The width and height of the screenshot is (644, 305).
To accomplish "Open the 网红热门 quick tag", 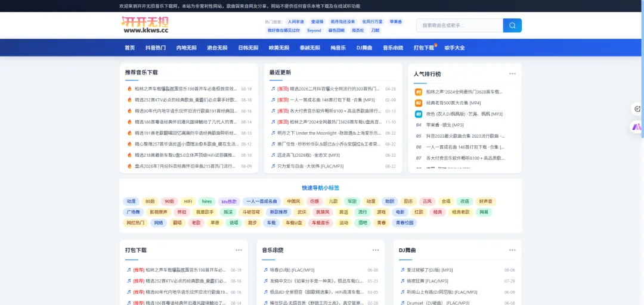I will click(x=135, y=223).
